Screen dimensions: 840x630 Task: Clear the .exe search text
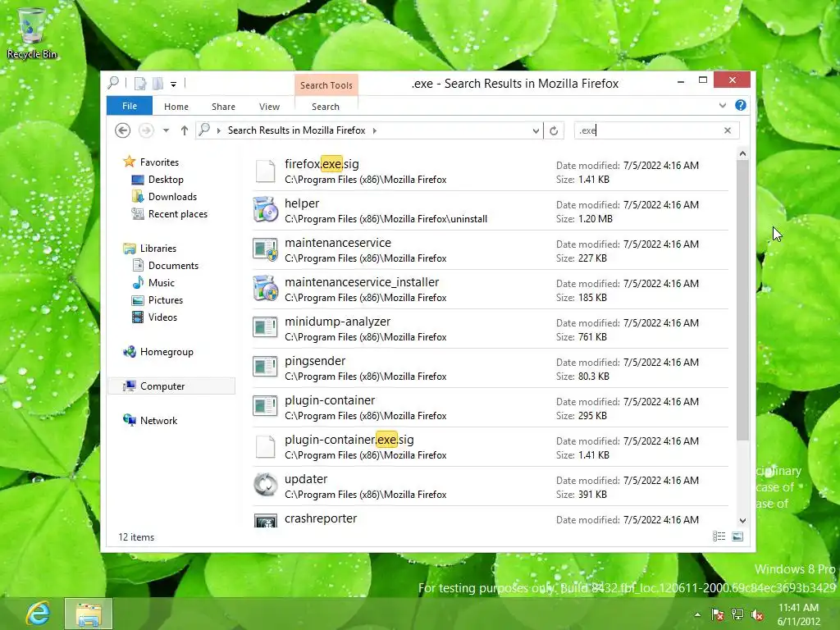[727, 130]
